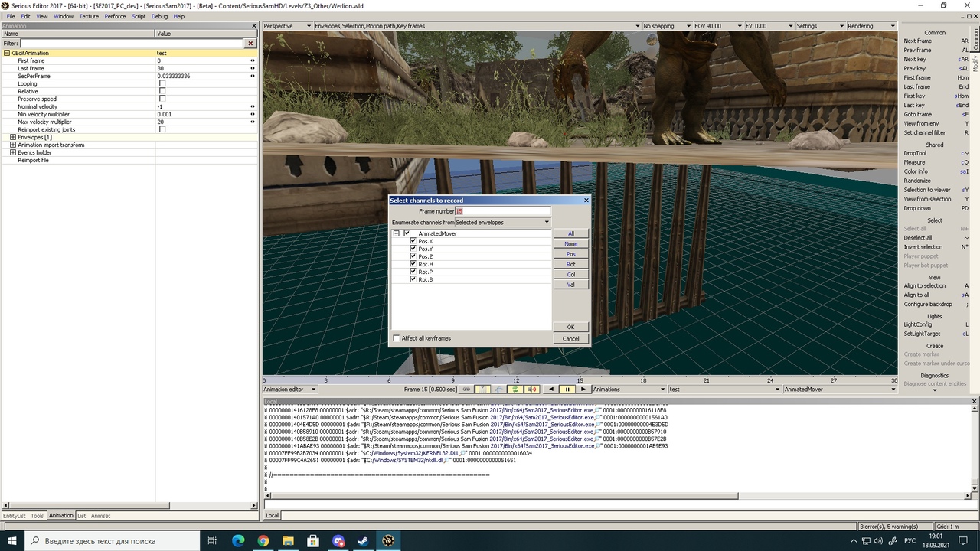The width and height of the screenshot is (980, 551).
Task: Open File Explorer from the taskbar
Action: (288, 541)
